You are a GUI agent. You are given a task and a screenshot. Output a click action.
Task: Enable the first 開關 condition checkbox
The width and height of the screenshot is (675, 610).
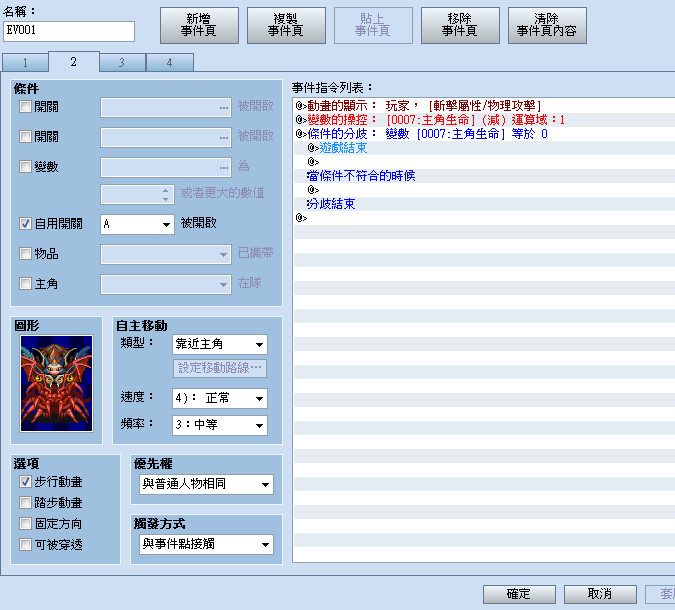(25, 106)
